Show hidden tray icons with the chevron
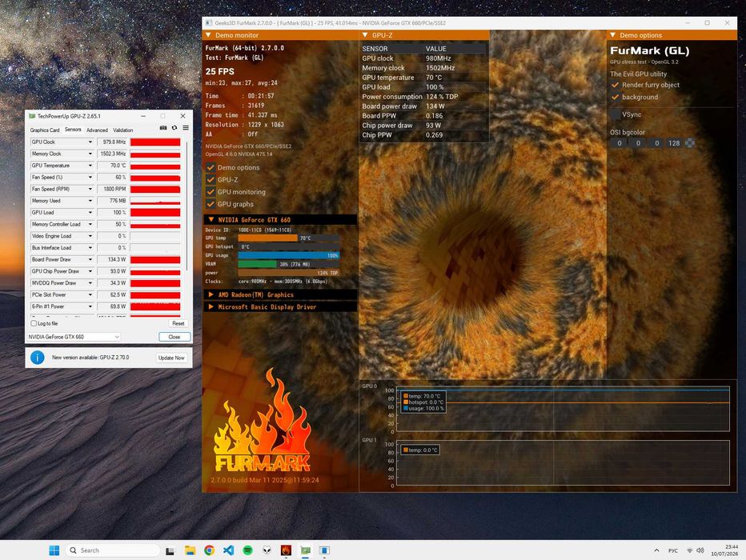The width and height of the screenshot is (746, 560). [x=656, y=550]
